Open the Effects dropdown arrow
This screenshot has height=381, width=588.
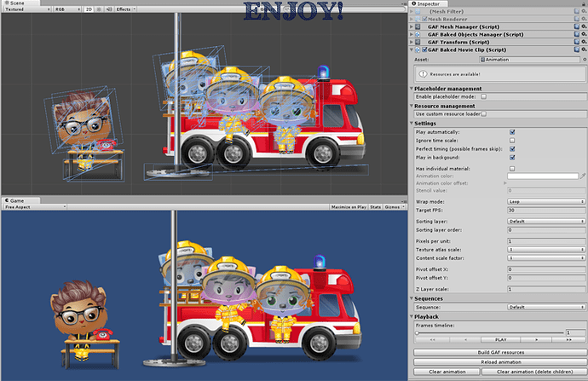tap(135, 9)
